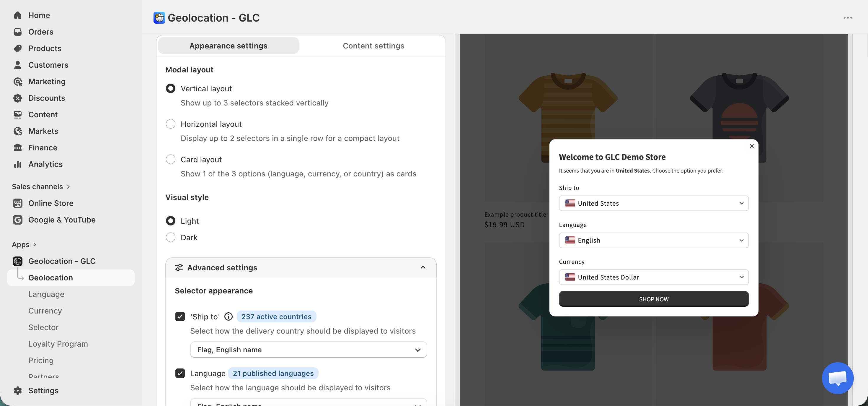Expand the Apps section
Screen dimensions: 868x406
click(x=24, y=244)
